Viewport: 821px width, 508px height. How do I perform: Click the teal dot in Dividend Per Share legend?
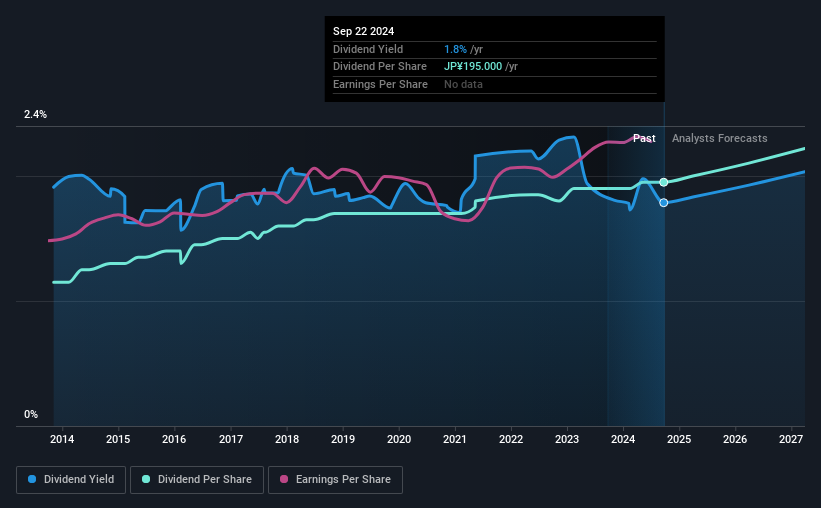[x=146, y=479]
